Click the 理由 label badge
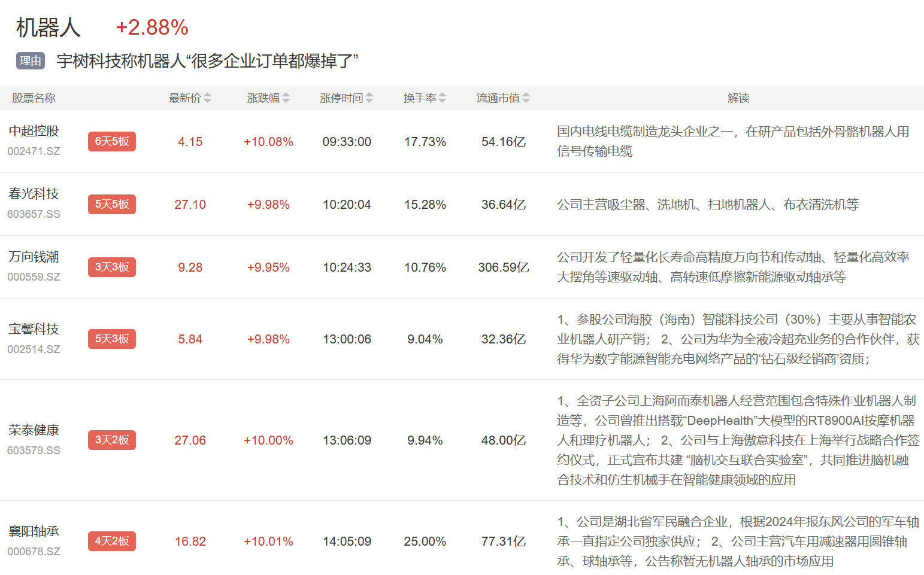 (31, 61)
